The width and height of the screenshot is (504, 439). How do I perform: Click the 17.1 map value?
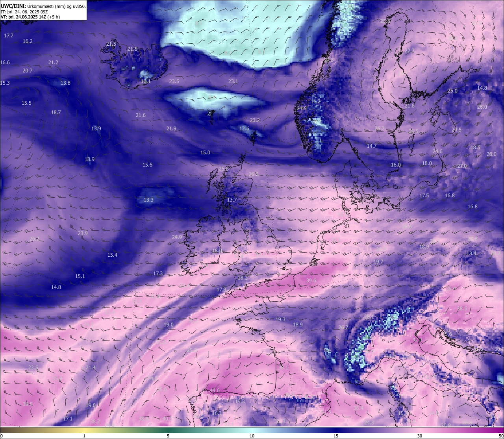(x=68, y=419)
